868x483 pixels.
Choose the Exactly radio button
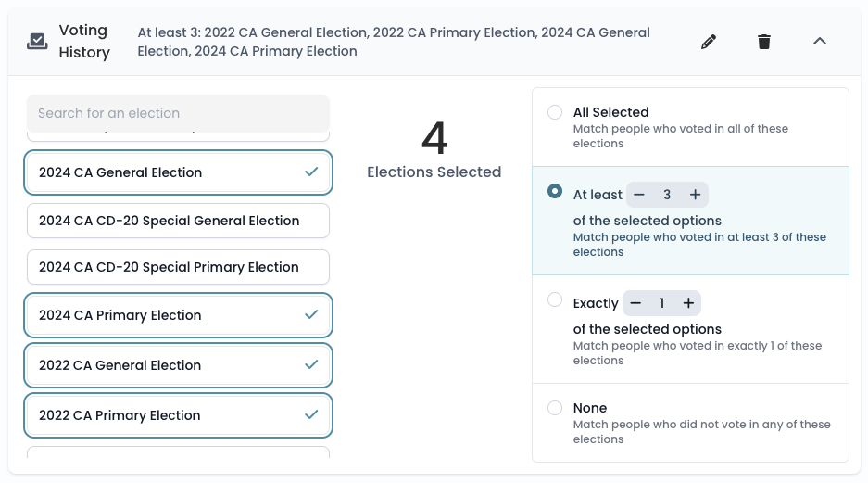(x=555, y=299)
